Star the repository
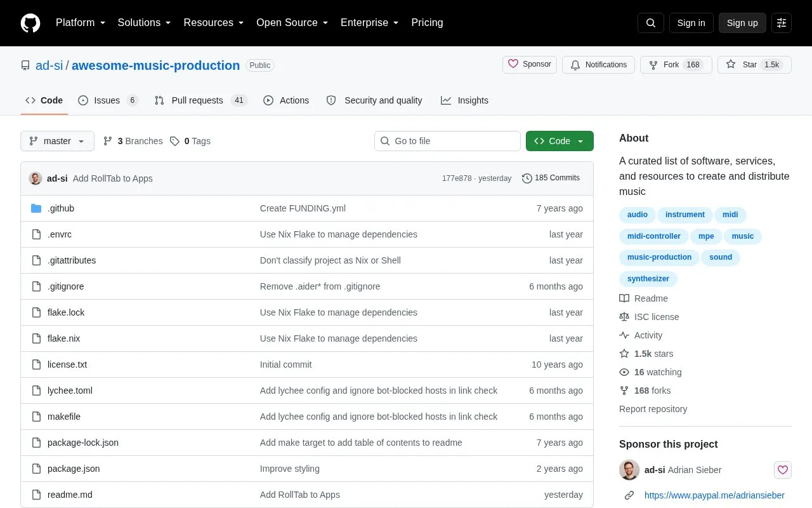 754,65
